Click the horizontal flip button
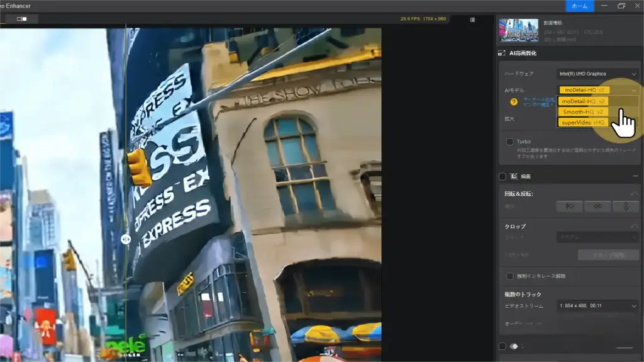 597,206
